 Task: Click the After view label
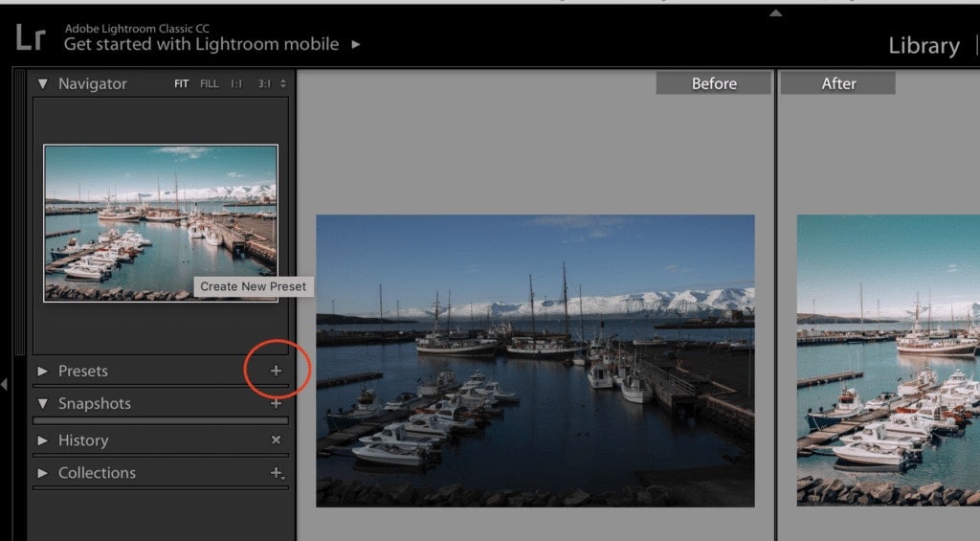(x=837, y=83)
